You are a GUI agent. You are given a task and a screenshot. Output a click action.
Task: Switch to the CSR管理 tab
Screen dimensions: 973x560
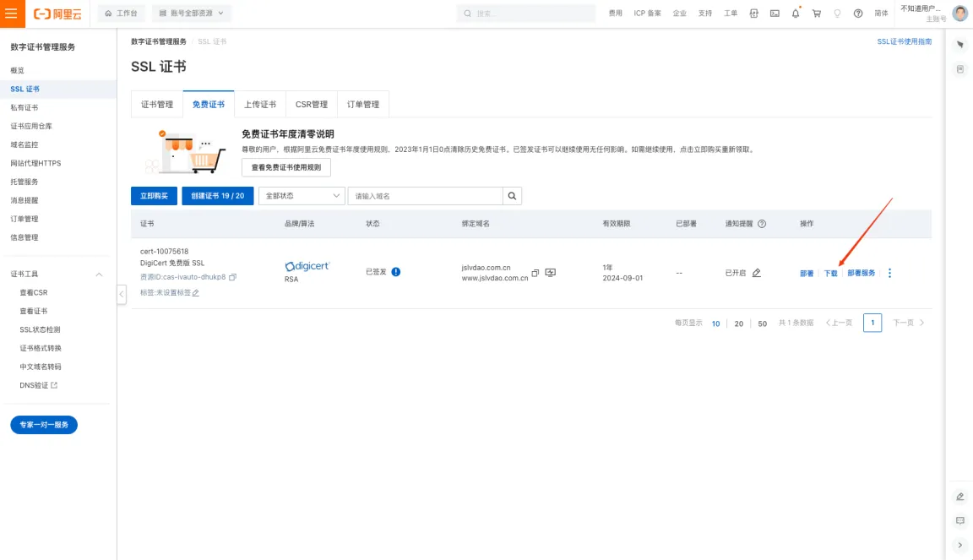pos(312,104)
